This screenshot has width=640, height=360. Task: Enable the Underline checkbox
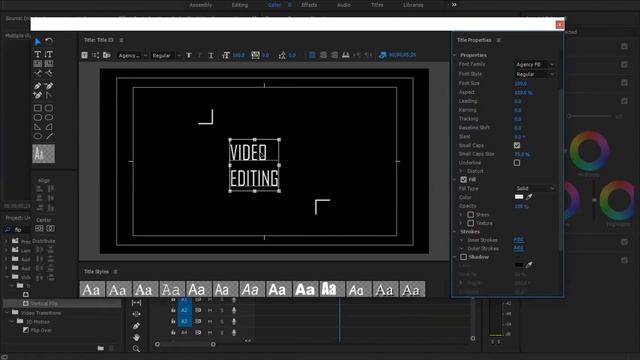[517, 163]
